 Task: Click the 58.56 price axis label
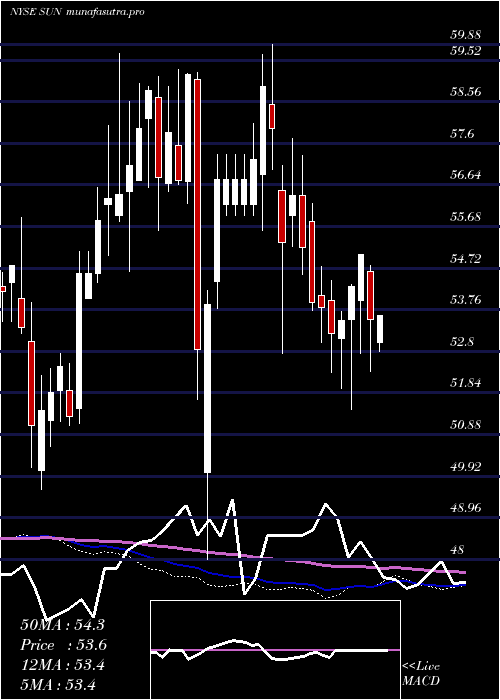(x=466, y=92)
